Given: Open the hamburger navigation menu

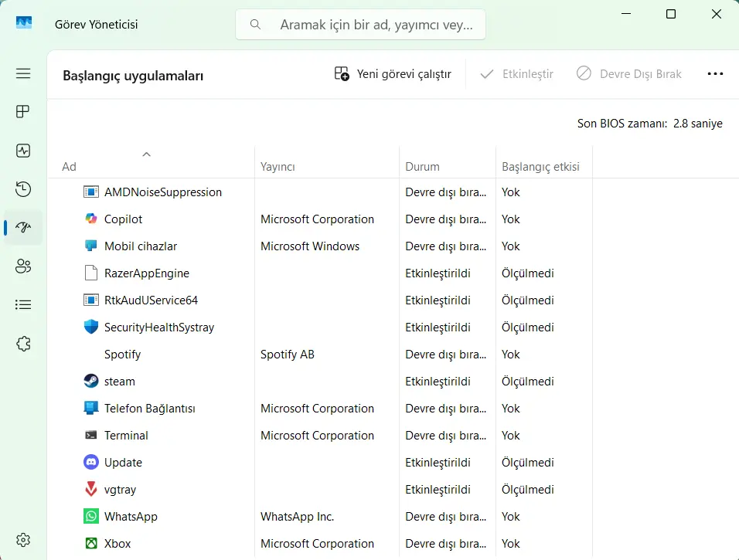Looking at the screenshot, I should click(23, 73).
